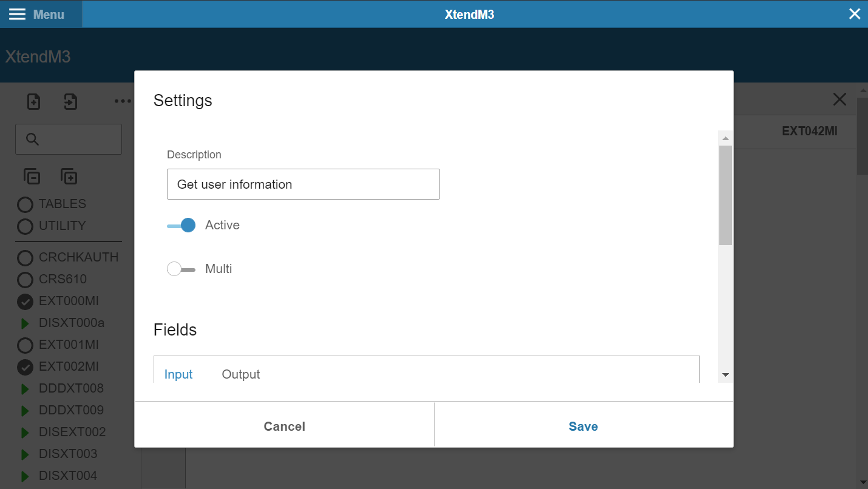Click the collapse all icon
The height and width of the screenshot is (489, 868).
[32, 177]
